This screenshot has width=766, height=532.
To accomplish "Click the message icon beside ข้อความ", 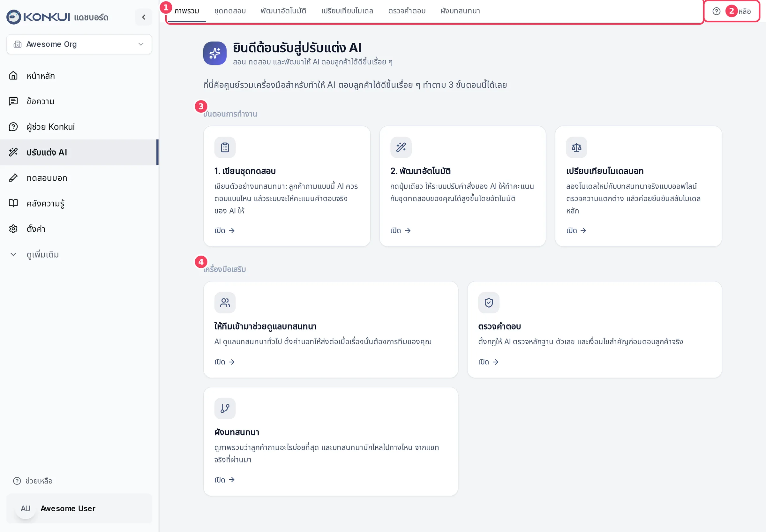I will tap(13, 101).
